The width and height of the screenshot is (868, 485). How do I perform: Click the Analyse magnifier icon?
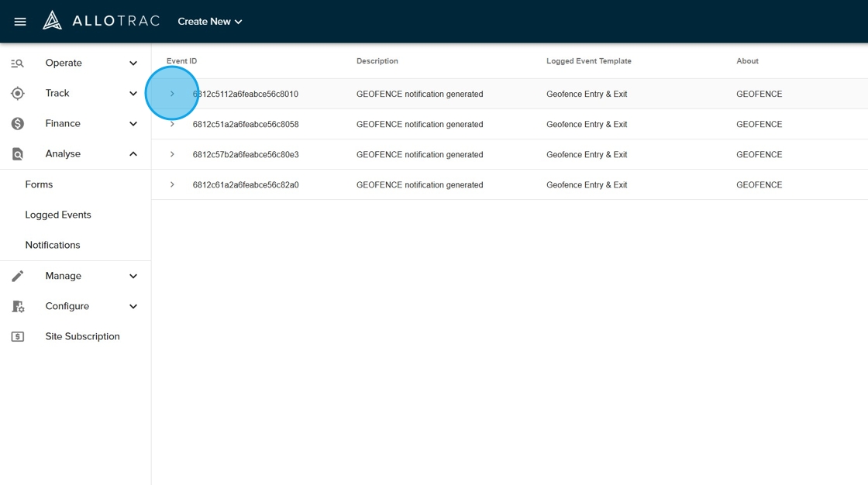pos(17,154)
